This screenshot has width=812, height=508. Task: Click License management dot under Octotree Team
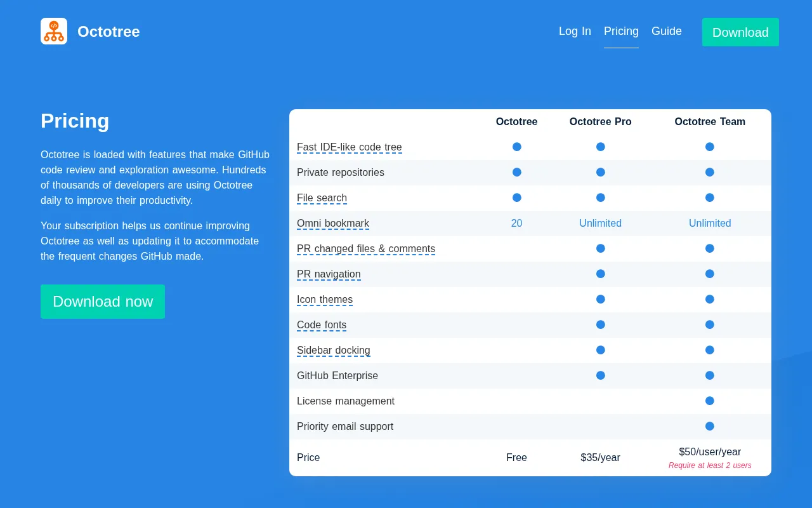pyautogui.click(x=710, y=401)
